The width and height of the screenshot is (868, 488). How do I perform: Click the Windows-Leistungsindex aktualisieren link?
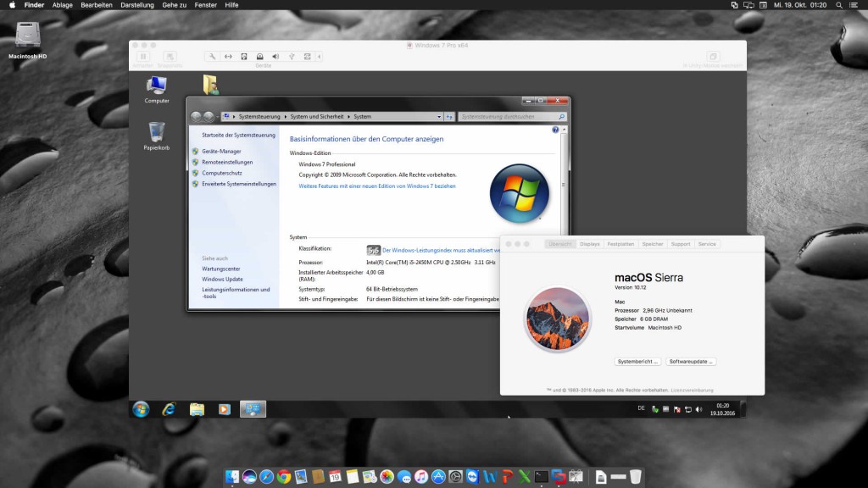pyautogui.click(x=441, y=251)
